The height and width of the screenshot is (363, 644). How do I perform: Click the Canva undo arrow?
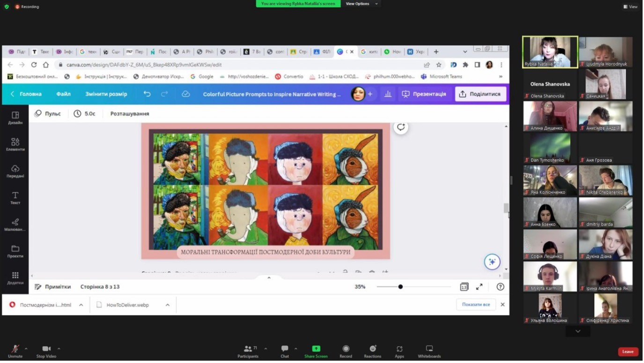click(x=147, y=94)
